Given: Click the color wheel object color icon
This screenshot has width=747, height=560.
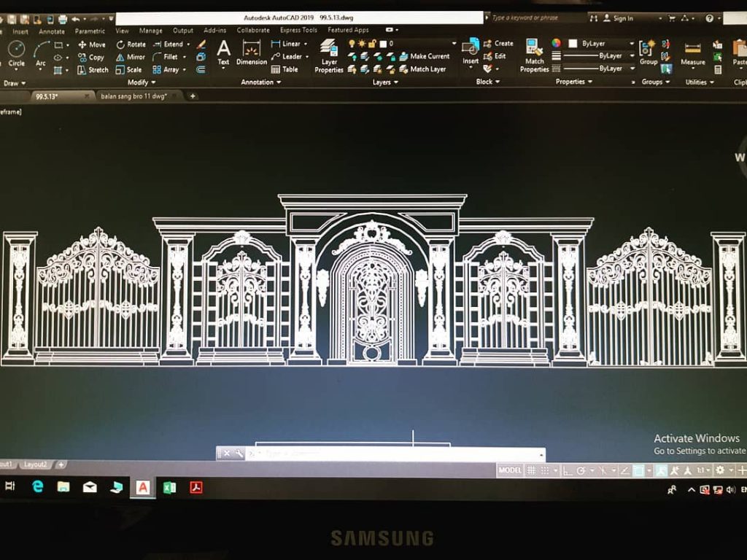Looking at the screenshot, I should tap(556, 43).
